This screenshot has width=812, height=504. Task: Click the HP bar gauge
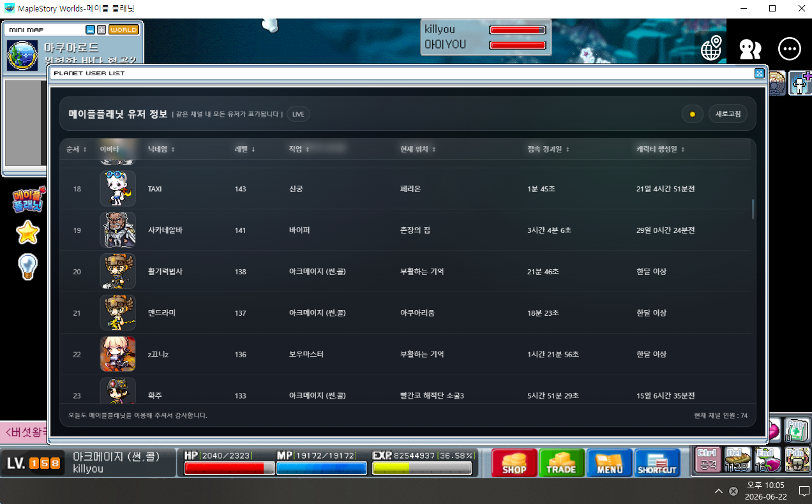pos(230,468)
